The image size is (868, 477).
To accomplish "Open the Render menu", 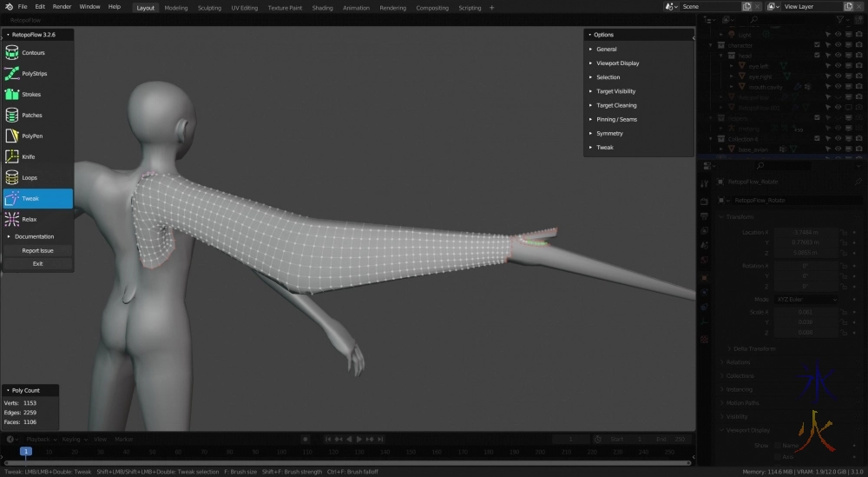I will (62, 7).
